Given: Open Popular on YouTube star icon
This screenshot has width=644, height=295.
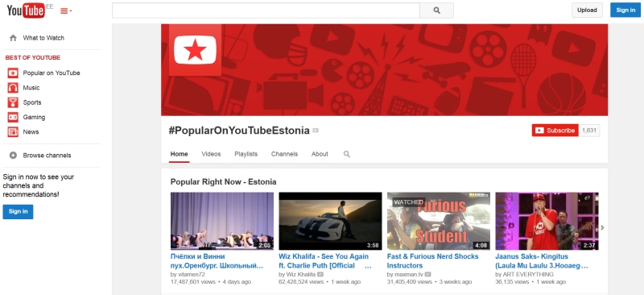Looking at the screenshot, I should click(13, 73).
